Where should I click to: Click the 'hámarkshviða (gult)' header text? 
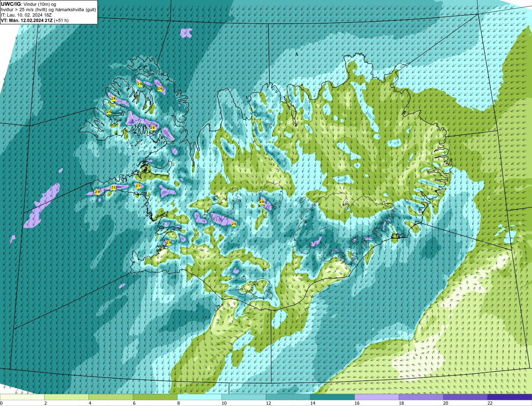76,10
